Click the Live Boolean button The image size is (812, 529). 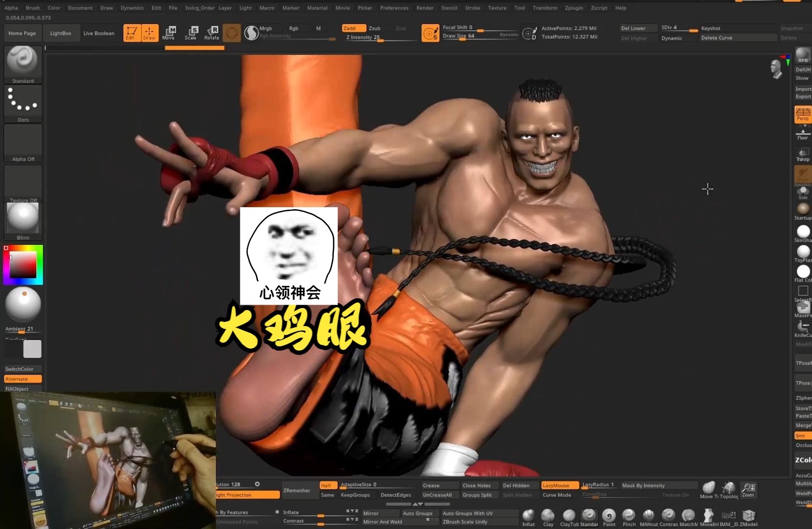[99, 33]
